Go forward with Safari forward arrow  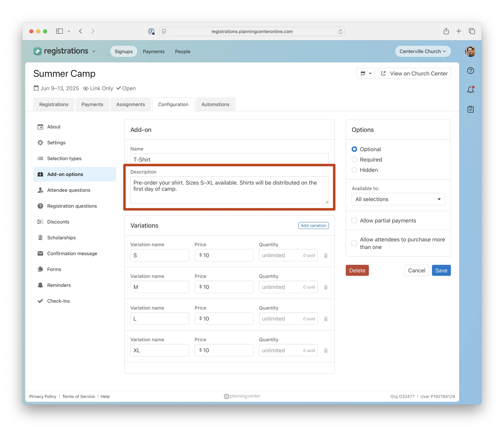(x=93, y=31)
